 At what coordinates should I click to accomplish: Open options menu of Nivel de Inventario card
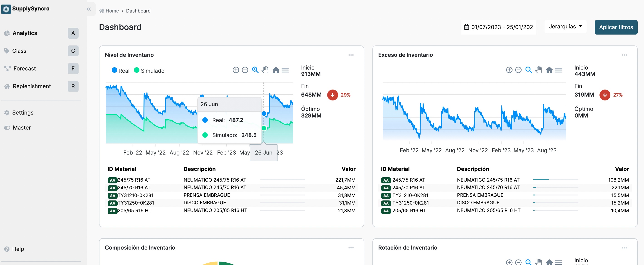pos(351,55)
